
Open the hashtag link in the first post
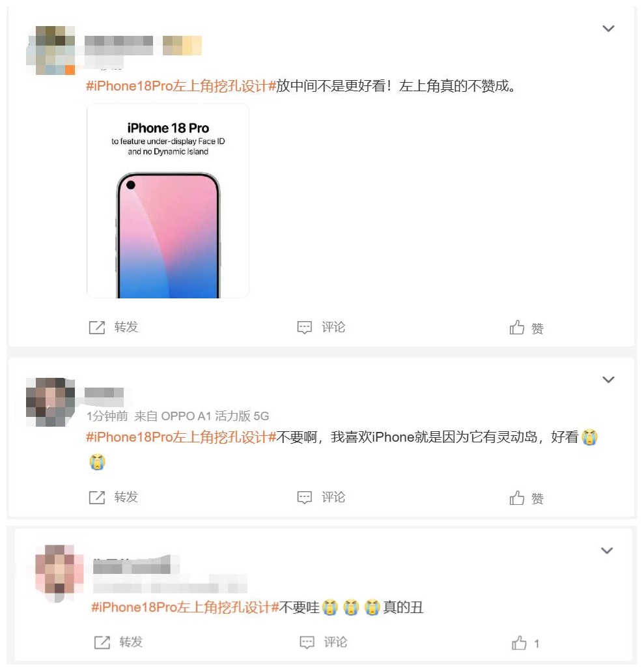pos(181,86)
